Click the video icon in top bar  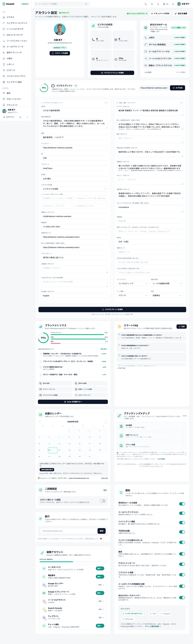pyautogui.click(x=152, y=4)
